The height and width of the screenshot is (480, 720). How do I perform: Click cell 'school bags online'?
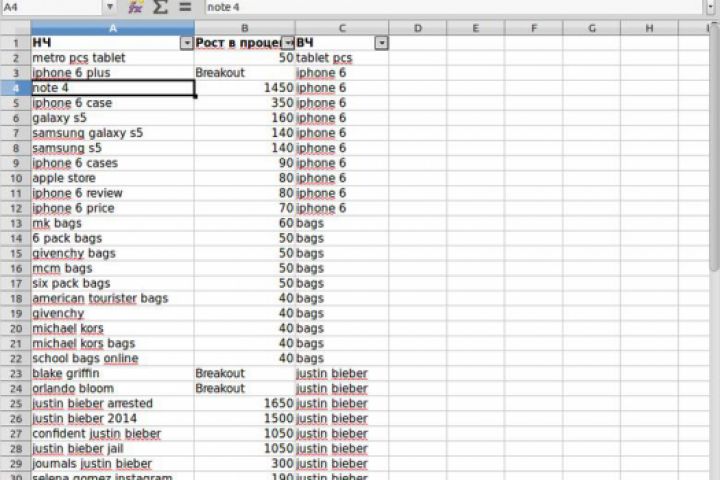coord(112,359)
